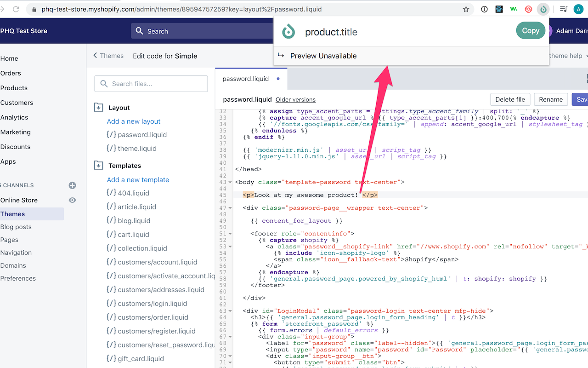Click the teal droplet extension icon
The image size is (588, 368).
coord(543,9)
